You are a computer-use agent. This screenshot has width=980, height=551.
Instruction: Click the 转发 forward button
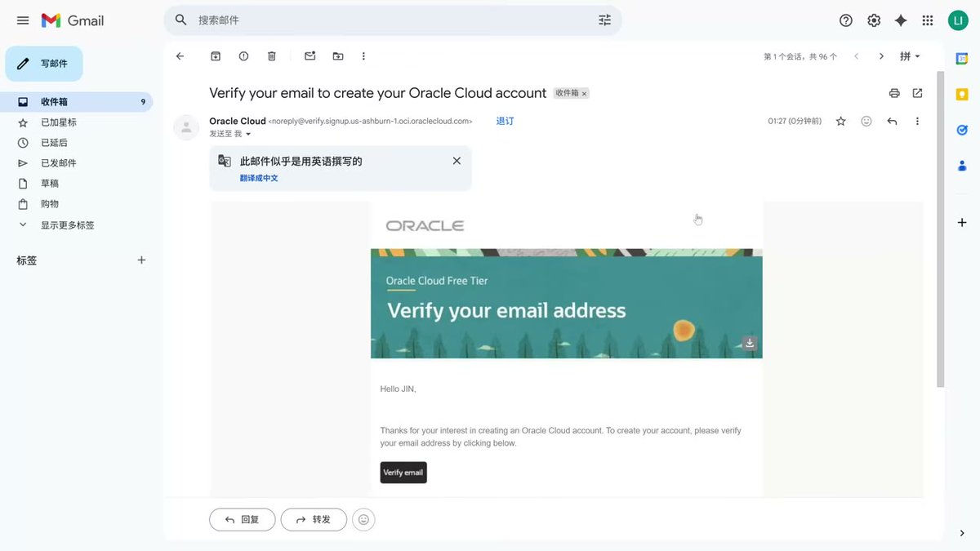(x=314, y=519)
